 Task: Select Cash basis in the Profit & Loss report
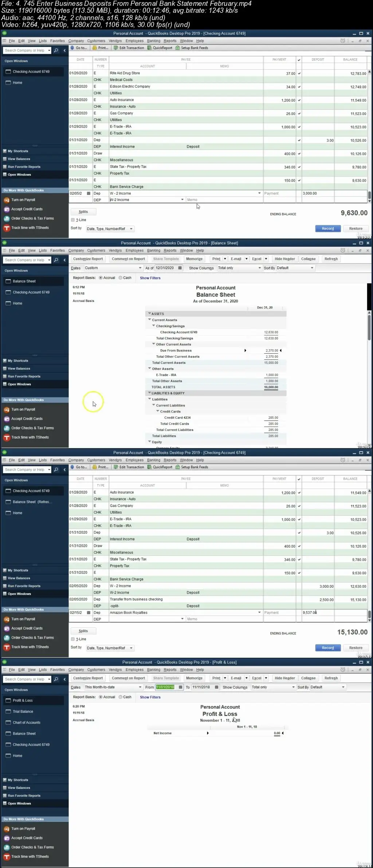121,697
